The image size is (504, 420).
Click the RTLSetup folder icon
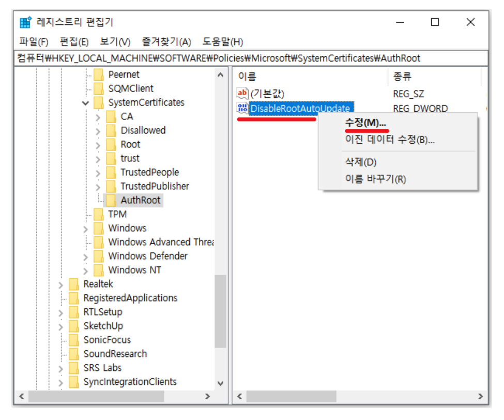click(x=73, y=312)
